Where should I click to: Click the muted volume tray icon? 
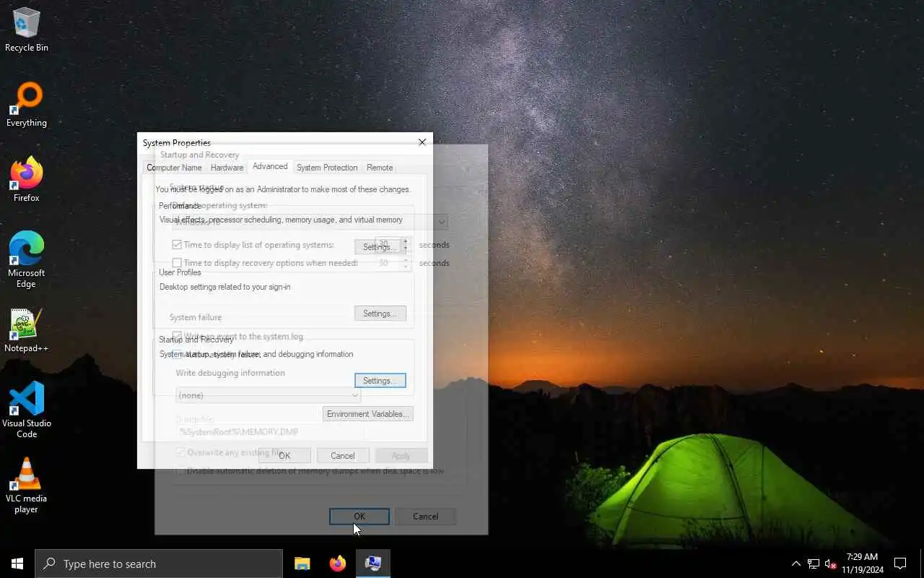(830, 564)
